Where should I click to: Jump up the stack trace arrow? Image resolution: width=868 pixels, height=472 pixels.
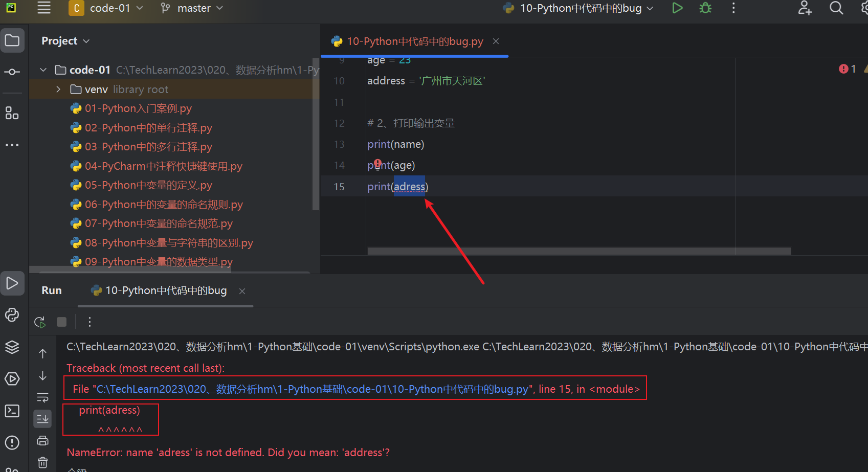[x=43, y=353]
